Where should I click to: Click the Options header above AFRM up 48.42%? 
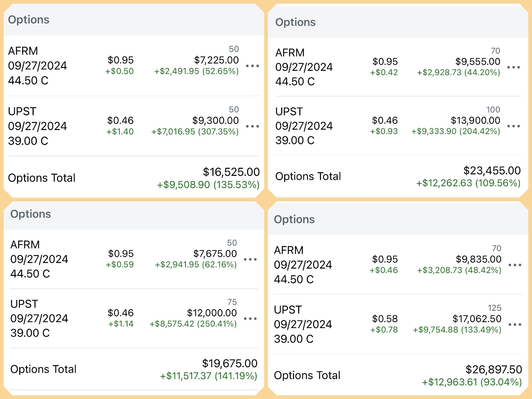coord(294,219)
